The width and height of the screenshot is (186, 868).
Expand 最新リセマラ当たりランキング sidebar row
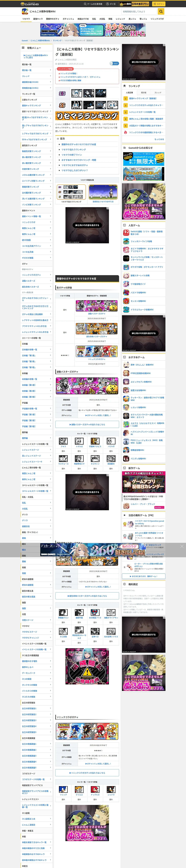[37, 112]
